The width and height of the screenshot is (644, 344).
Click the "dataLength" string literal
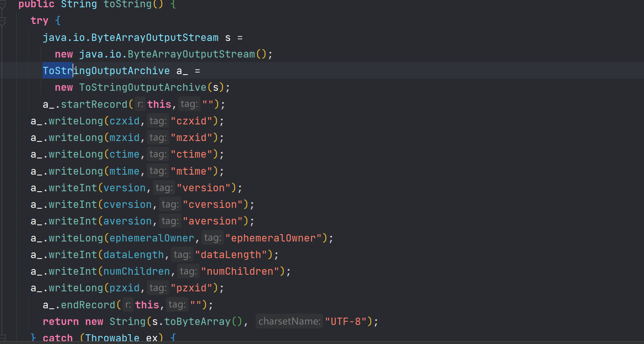tap(231, 255)
